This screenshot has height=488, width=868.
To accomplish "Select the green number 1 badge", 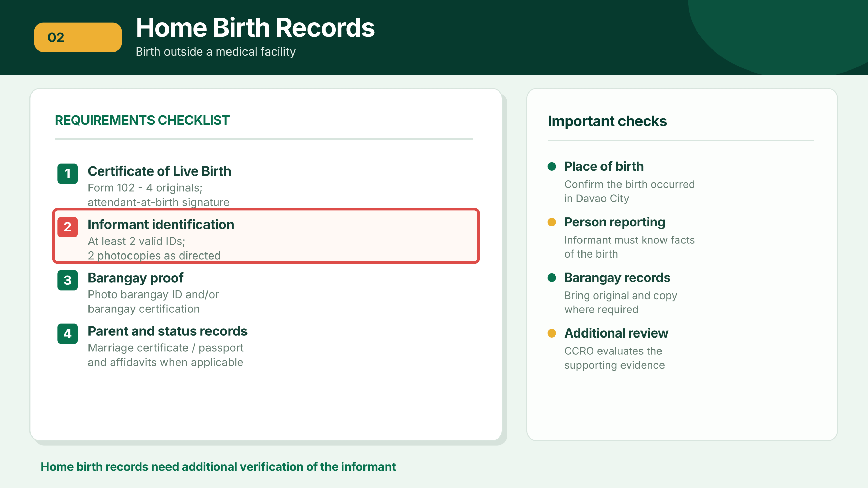I will 67,174.
